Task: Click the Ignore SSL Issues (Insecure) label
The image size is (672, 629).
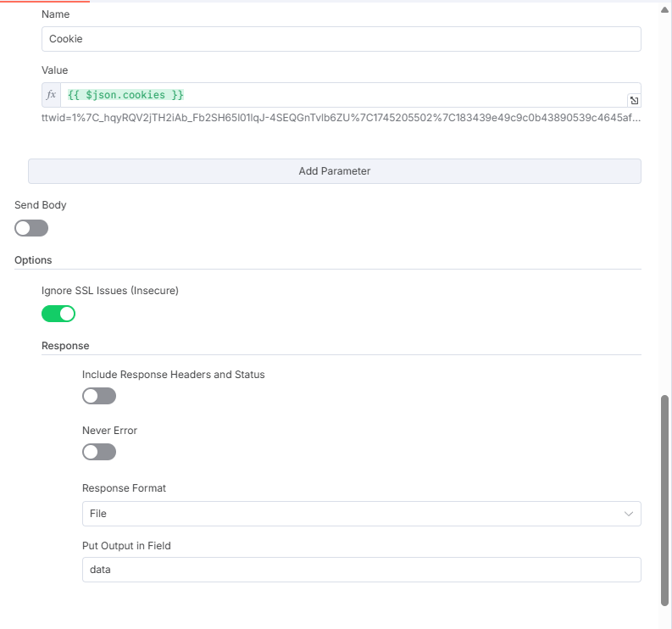Action: click(x=109, y=291)
